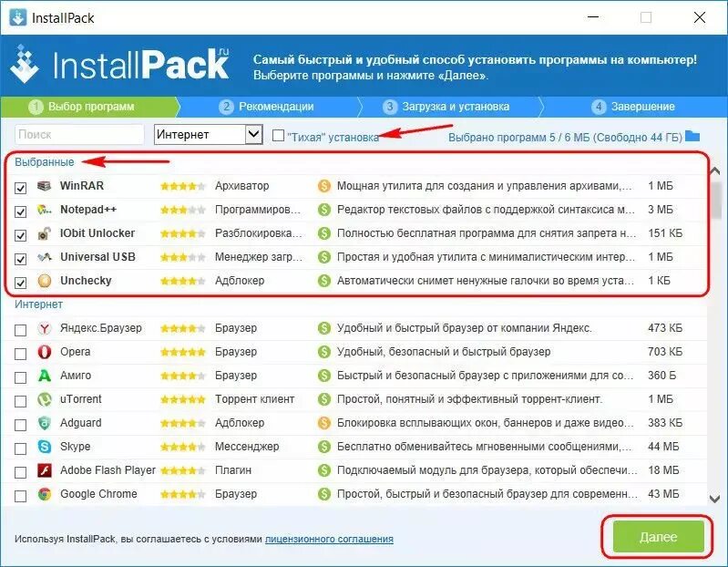728x567 pixels.
Task: Click the Adobe Flash Player icon
Action: [44, 470]
